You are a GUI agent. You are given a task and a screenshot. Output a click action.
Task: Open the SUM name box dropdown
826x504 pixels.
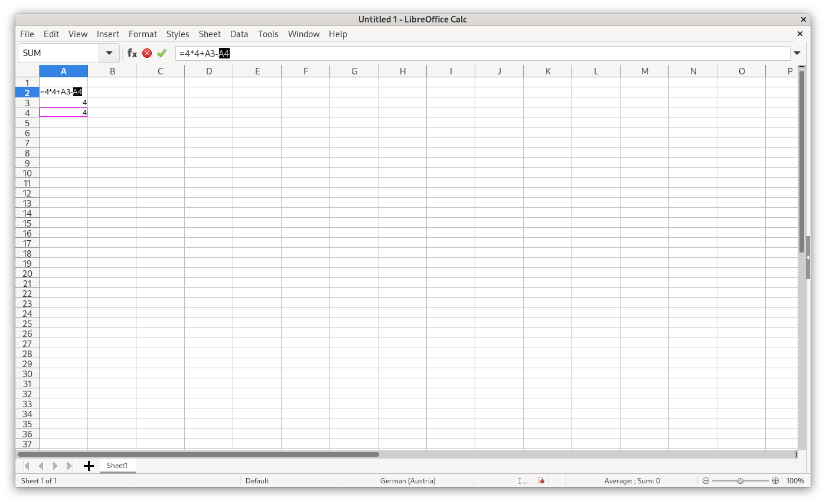tap(109, 53)
